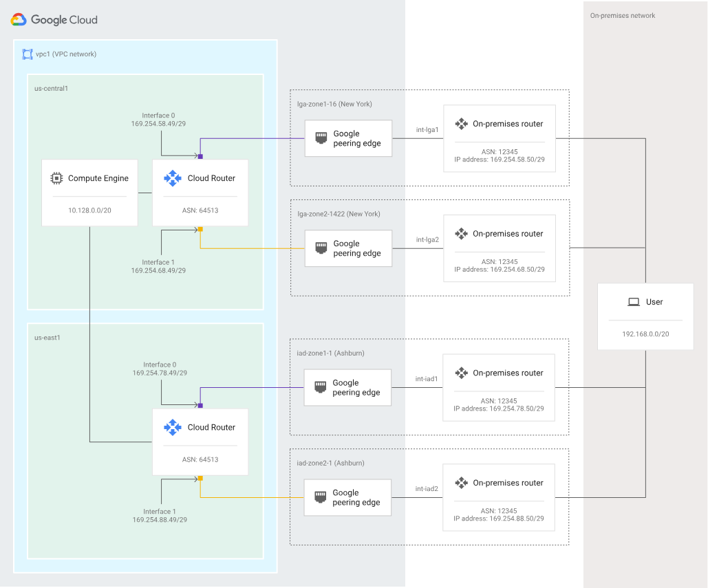This screenshot has width=708, height=588.
Task: Select the '169.254.58.49/29' interface address
Action: [158, 124]
